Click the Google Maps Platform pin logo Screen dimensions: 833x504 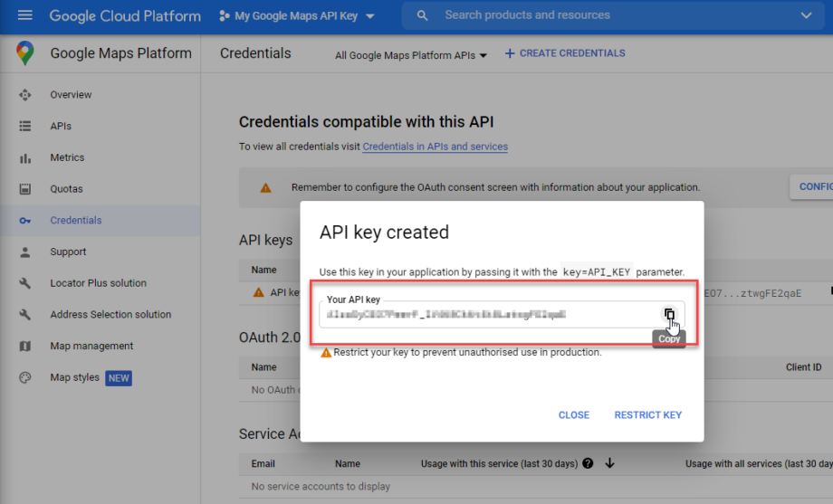tap(25, 53)
